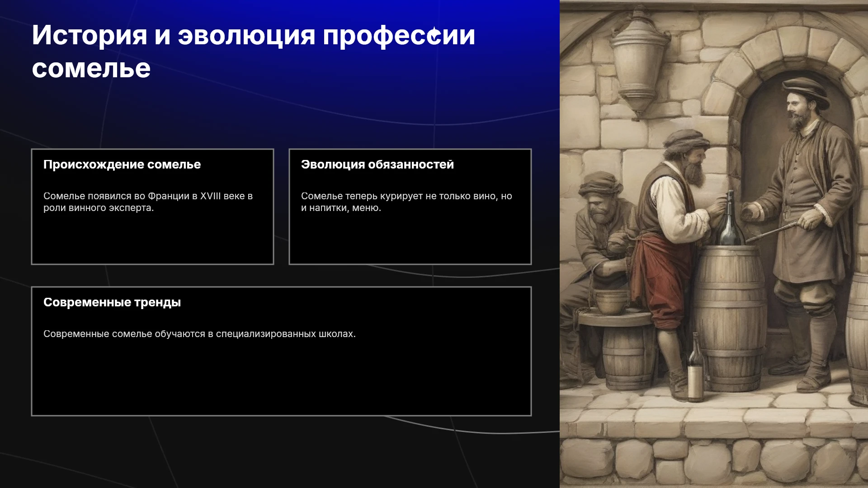
Task: Click the star-shaped cursor mark inside the title word 'профессии'
Action: click(x=434, y=35)
